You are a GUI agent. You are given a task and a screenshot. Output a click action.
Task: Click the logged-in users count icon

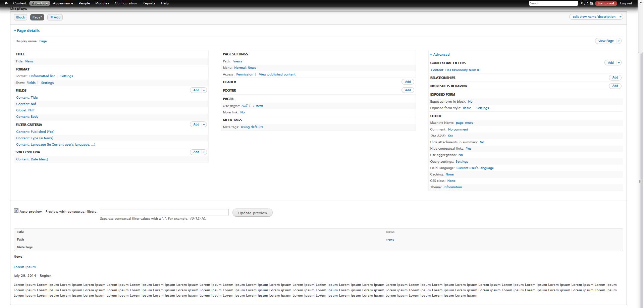pyautogui.click(x=592, y=3)
